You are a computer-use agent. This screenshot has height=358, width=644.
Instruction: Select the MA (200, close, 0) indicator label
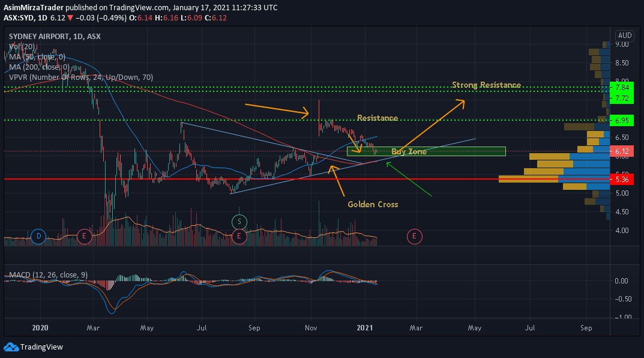coord(39,67)
